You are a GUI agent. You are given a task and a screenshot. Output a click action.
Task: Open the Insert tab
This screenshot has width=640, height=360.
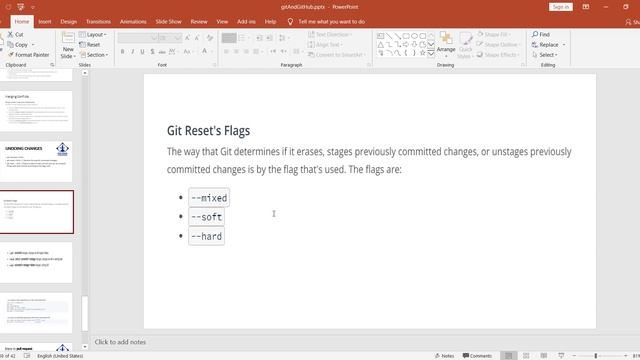45,22
